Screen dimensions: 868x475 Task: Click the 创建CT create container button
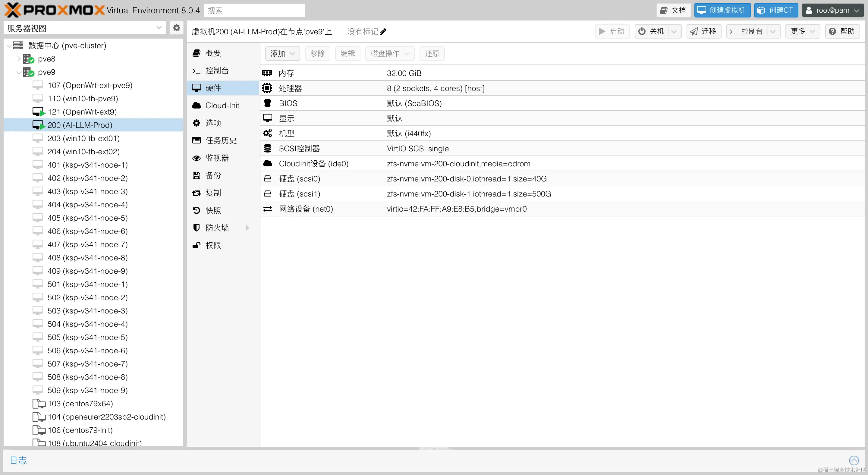tap(776, 10)
